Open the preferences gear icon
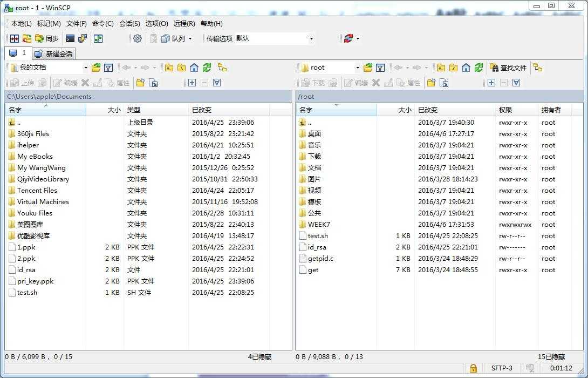This screenshot has height=378, width=588. coord(138,38)
